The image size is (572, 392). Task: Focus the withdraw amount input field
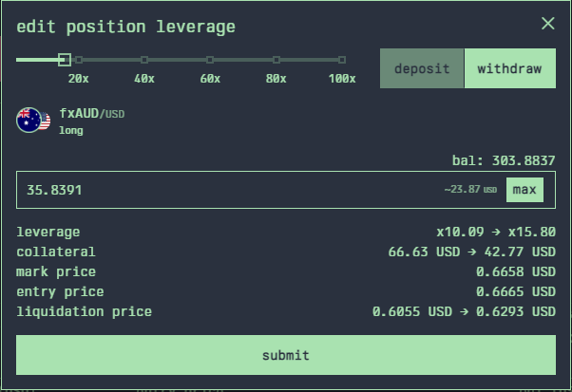228,190
